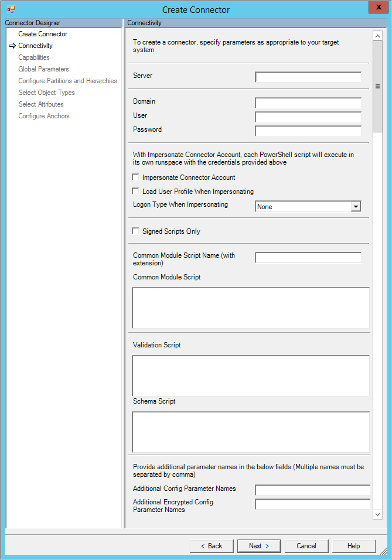The image size is (392, 560).
Task: Click the User text field
Action: (308, 117)
